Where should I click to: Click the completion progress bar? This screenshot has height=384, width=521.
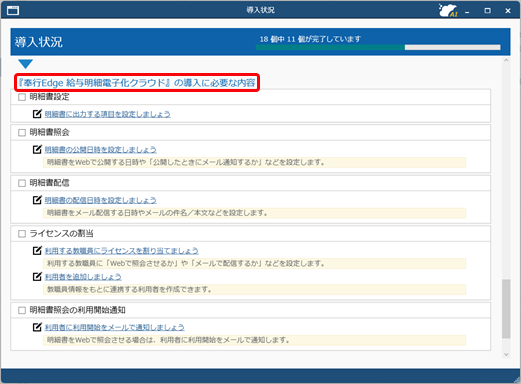point(378,47)
